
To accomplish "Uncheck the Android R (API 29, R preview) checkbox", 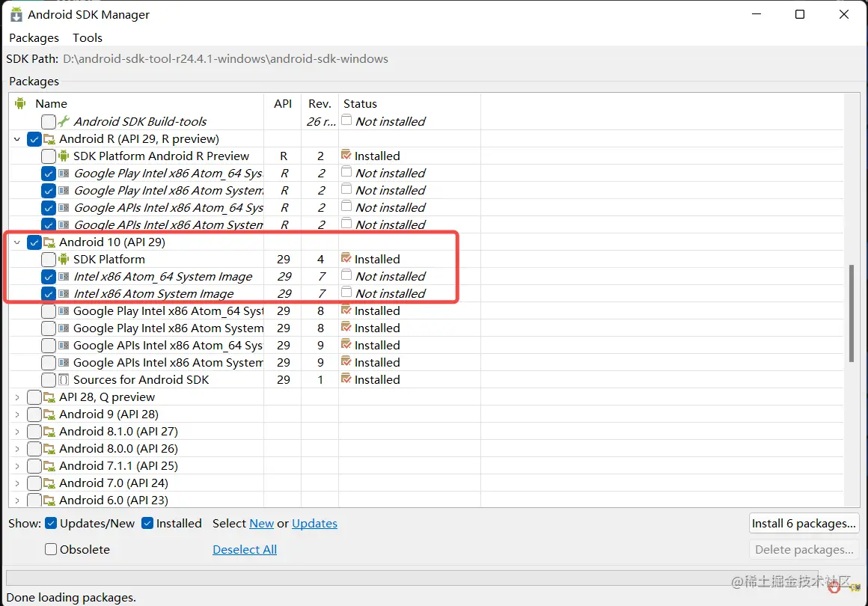I will (x=34, y=139).
